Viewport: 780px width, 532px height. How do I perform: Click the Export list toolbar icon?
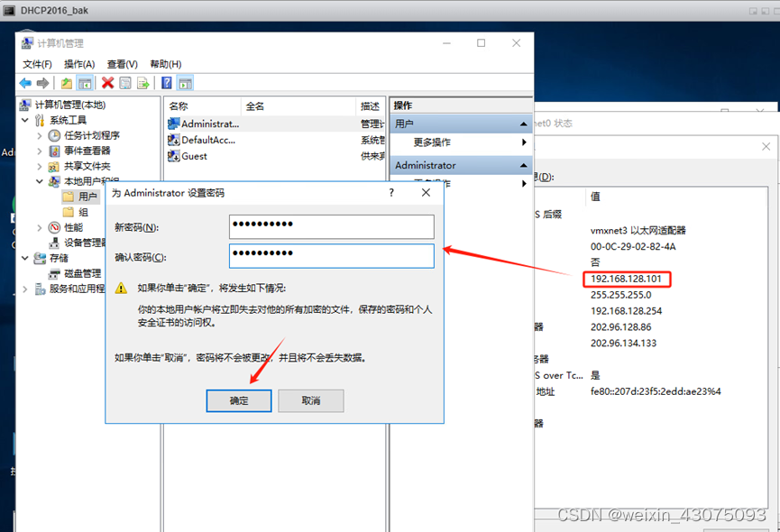[x=143, y=83]
